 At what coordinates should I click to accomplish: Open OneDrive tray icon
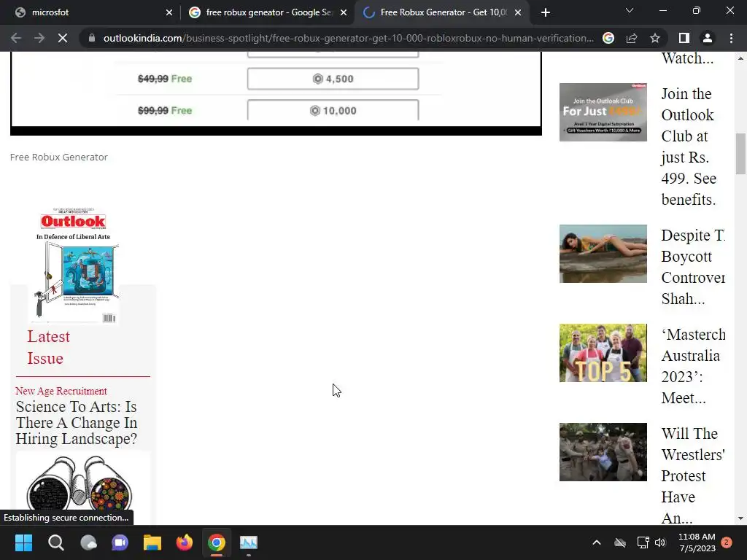[620, 542]
